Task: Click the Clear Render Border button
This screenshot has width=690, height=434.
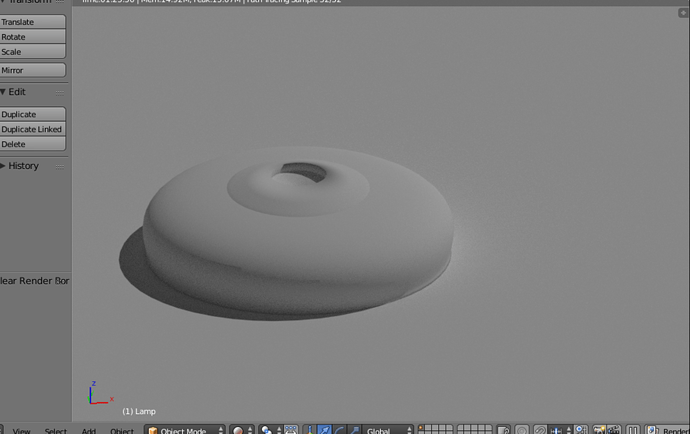Action: 34,281
